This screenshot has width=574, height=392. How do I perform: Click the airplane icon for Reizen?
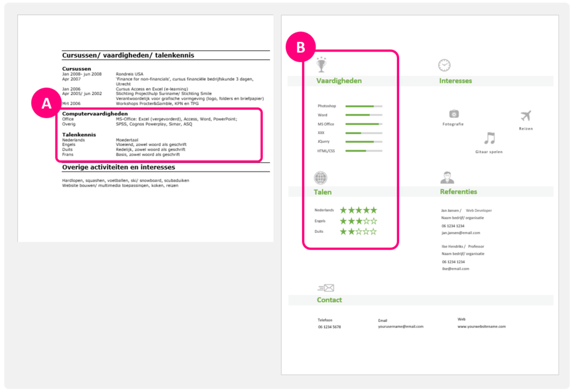(525, 116)
